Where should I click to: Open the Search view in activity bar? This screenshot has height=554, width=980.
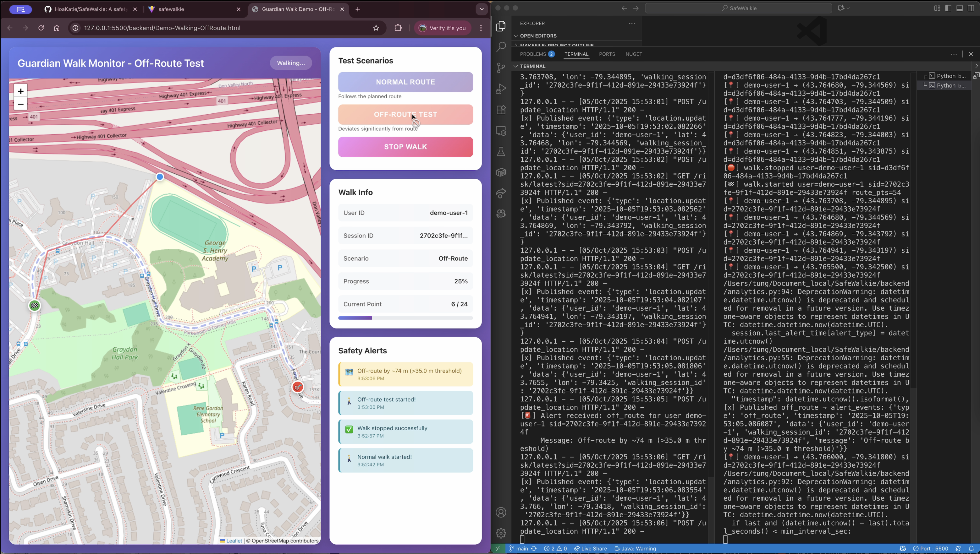pyautogui.click(x=501, y=47)
